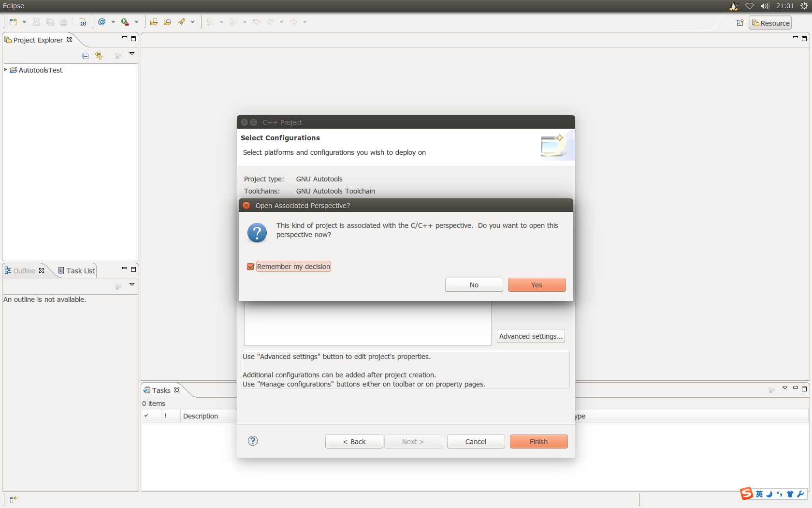Viewport: 812px width, 508px height.
Task: Minimize the editor area
Action: 795,38
